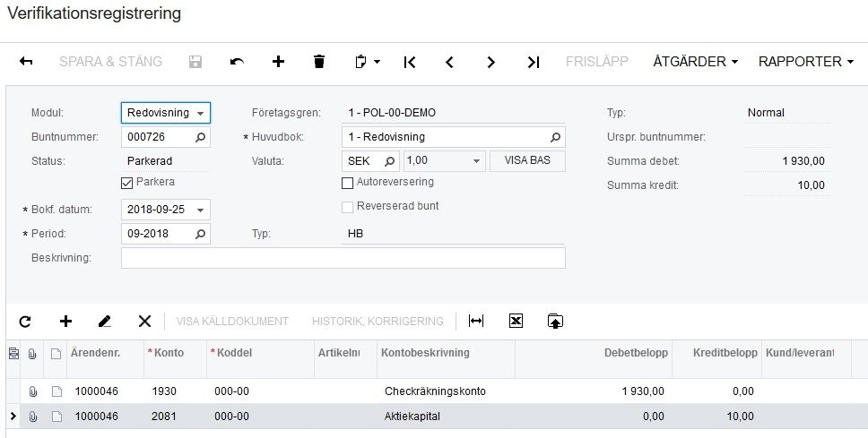Refresh the grid rows
The height and width of the screenshot is (438, 868).
pos(25,321)
